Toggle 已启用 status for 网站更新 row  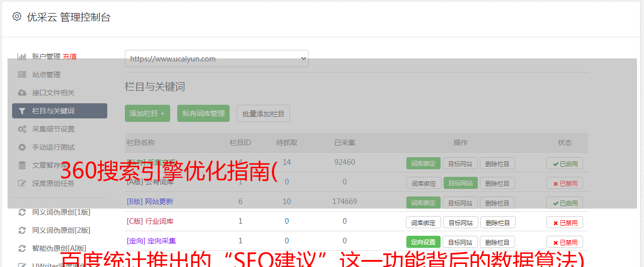tap(565, 203)
